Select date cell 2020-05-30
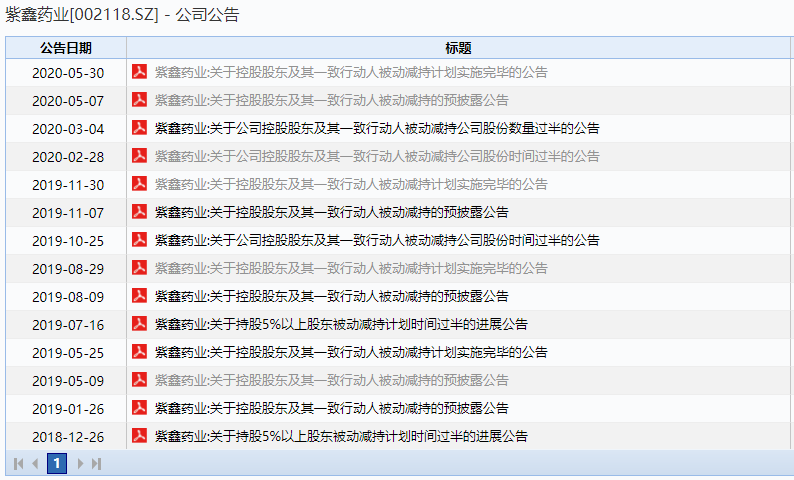This screenshot has height=480, width=794. point(68,73)
